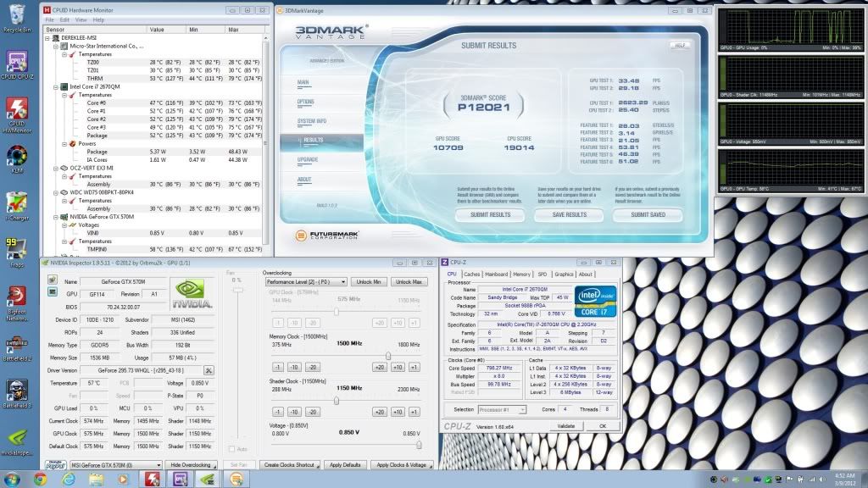Click -10 button under Shader Clock
Image resolution: width=868 pixels, height=488 pixels.
point(294,413)
